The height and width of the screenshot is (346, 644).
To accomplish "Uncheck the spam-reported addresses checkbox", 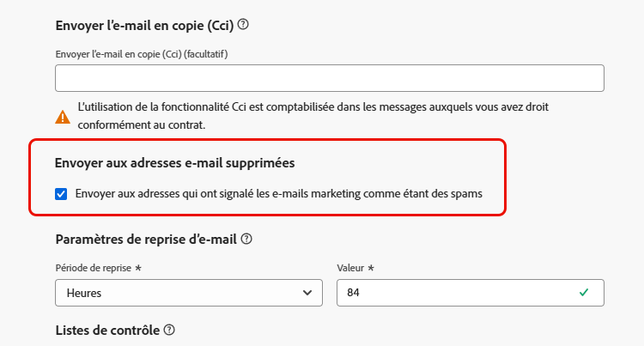I will (x=61, y=194).
